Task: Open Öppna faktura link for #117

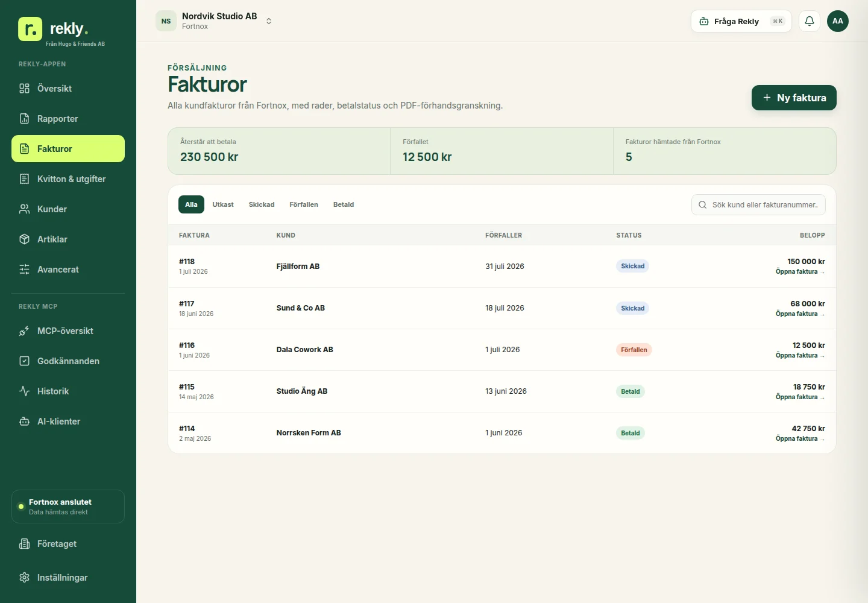Action: [800, 314]
